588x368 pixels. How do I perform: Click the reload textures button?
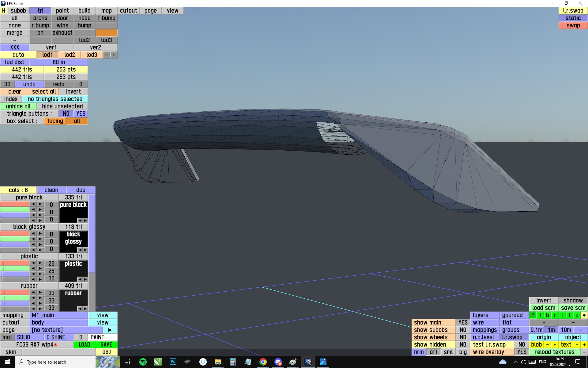point(554,352)
